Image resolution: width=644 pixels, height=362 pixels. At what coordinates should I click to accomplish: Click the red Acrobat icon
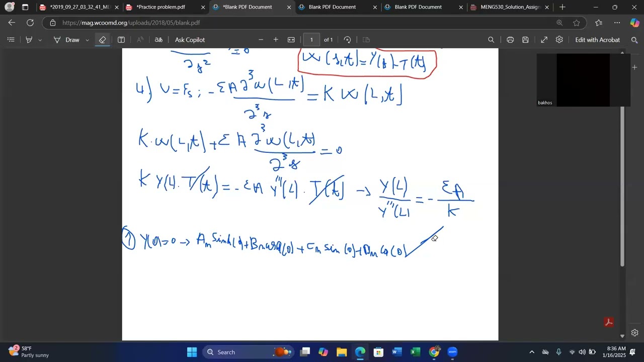tap(608, 322)
